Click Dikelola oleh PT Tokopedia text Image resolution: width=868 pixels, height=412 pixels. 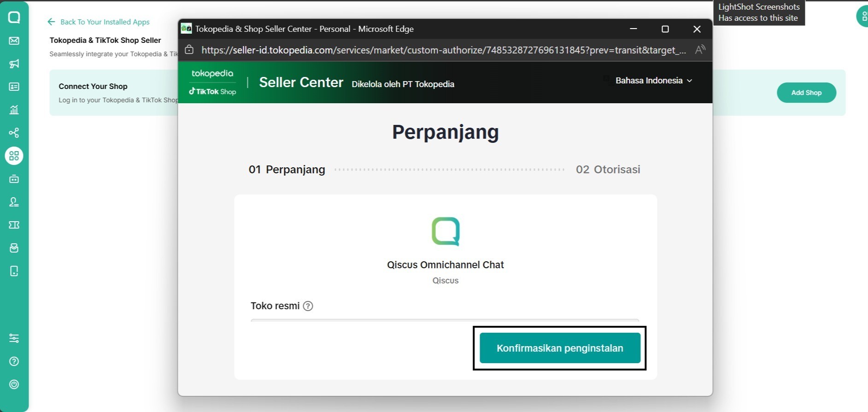coord(403,84)
